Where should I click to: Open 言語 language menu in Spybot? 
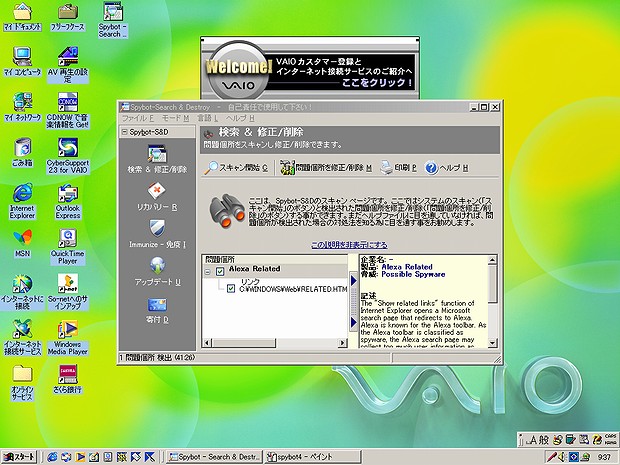click(208, 118)
